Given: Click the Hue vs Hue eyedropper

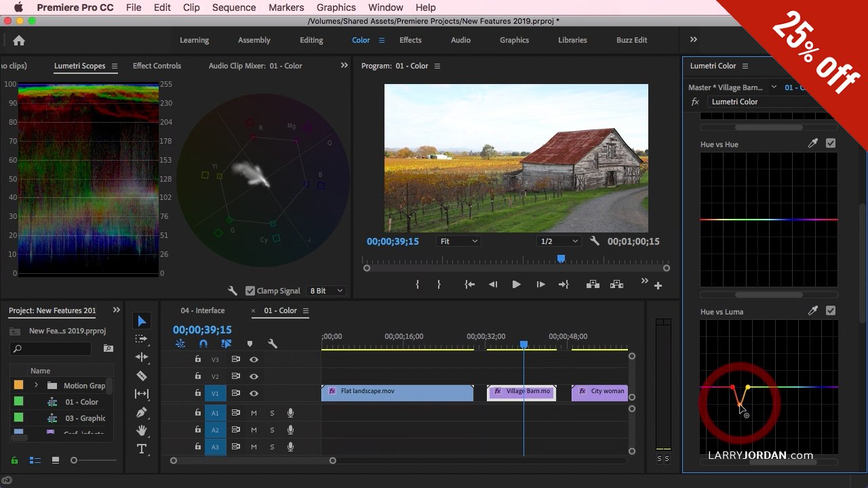Looking at the screenshot, I should 813,144.
